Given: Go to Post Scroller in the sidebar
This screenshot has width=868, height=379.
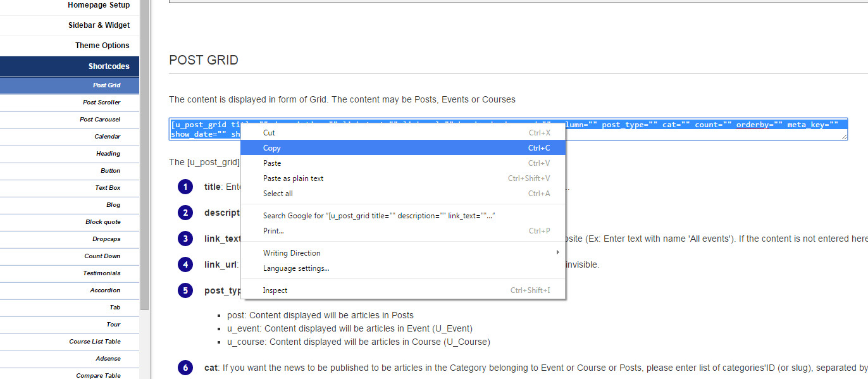Looking at the screenshot, I should [x=101, y=103].
